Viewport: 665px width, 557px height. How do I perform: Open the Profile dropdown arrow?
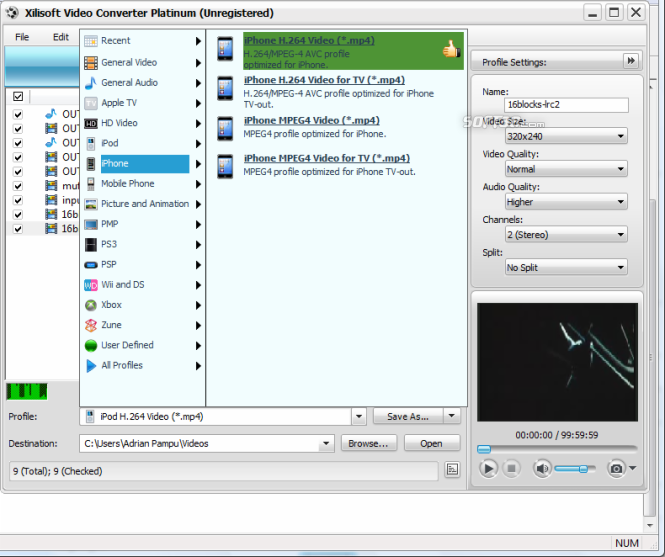pyautogui.click(x=359, y=417)
